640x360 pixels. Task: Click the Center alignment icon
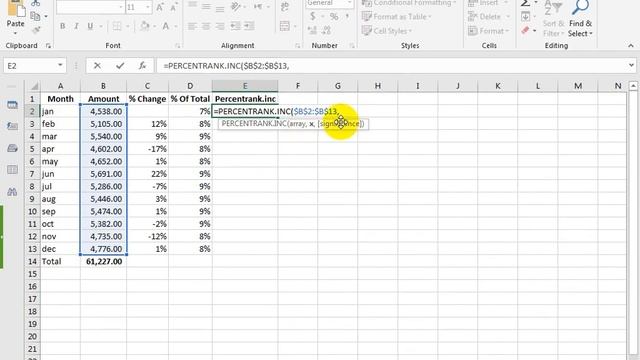coord(206,26)
